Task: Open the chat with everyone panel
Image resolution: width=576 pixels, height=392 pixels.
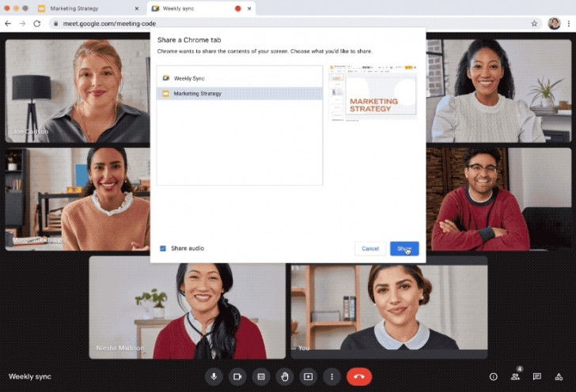Action: coord(536,377)
